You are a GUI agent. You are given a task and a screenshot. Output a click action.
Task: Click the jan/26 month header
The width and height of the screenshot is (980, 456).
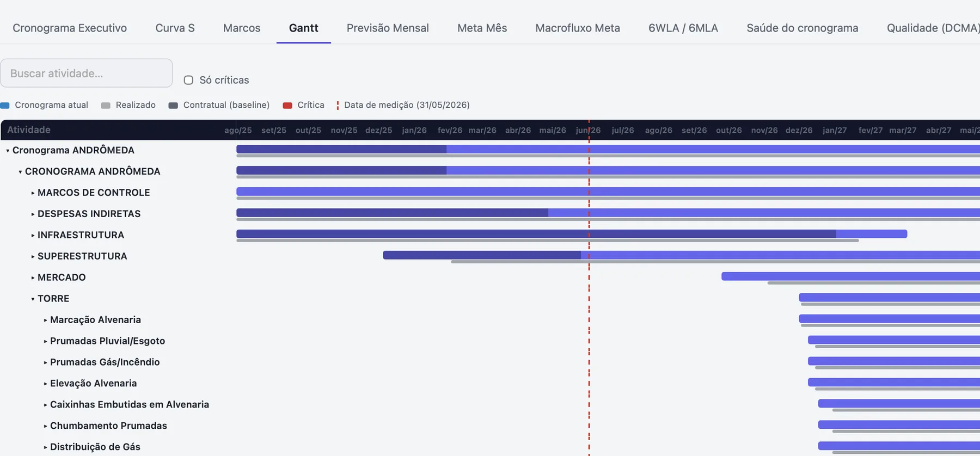pos(414,131)
